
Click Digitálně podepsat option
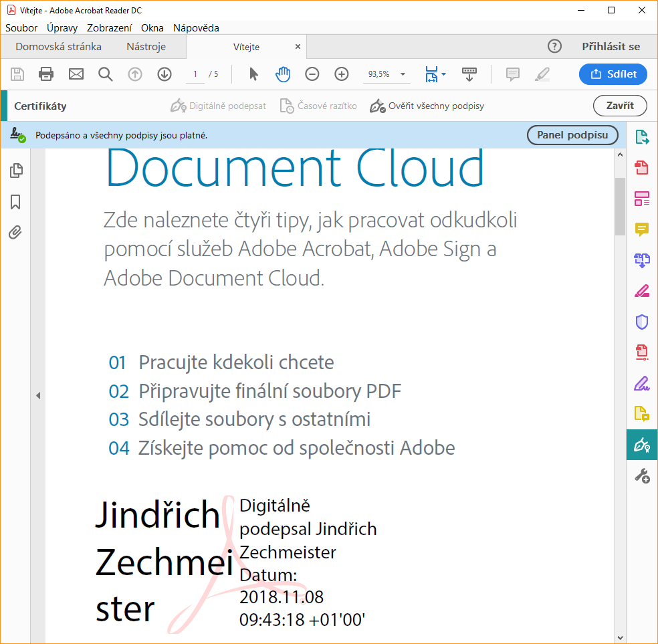click(x=218, y=106)
